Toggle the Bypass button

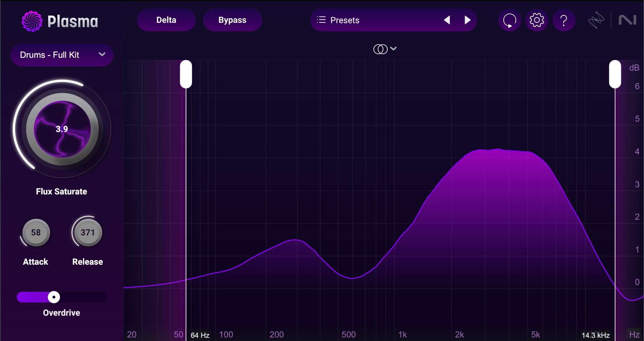(x=232, y=20)
